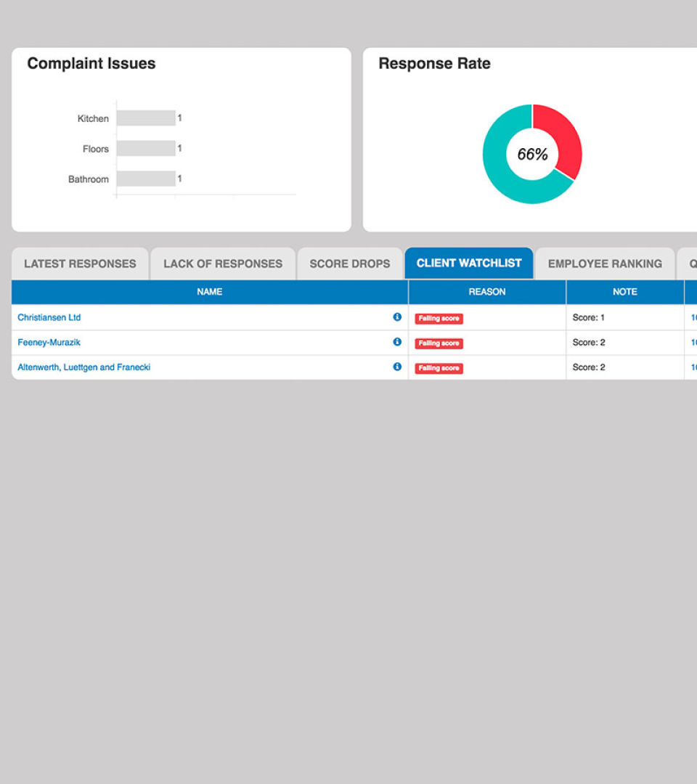697x784 pixels.
Task: Click the Falling score badge for Christiansen Ltd
Action: 439,317
